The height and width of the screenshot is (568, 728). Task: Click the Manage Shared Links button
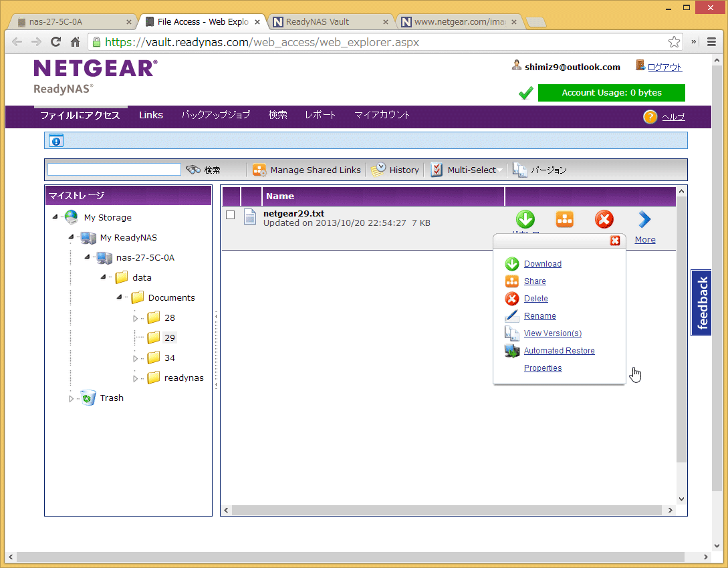pyautogui.click(x=307, y=170)
